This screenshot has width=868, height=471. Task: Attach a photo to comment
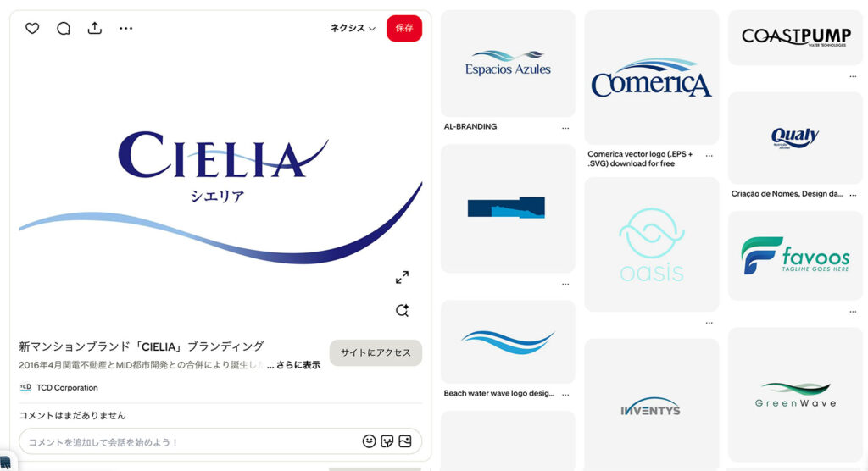point(405,441)
